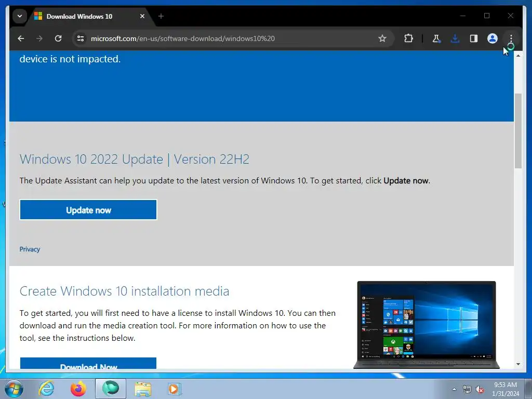Open the clock showing 9:53 AM
This screenshot has height=399, width=532.
(x=506, y=389)
